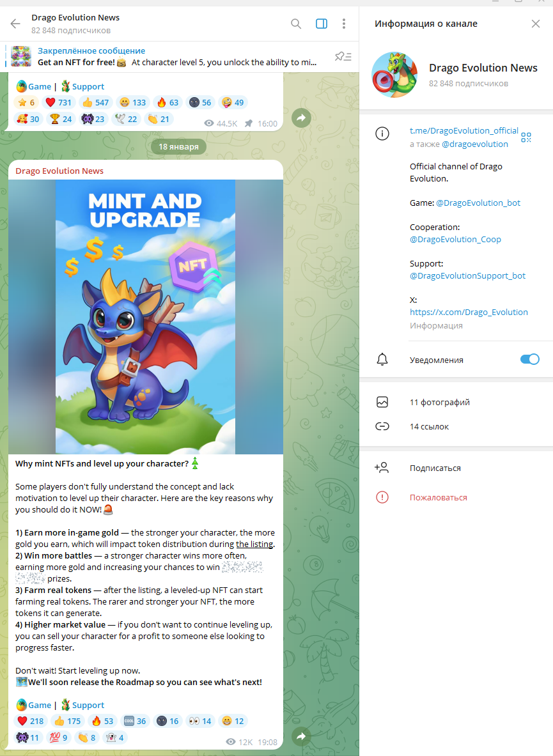The height and width of the screenshot is (756, 553).
Task: Open the pinned messages list icon
Action: 343,56
